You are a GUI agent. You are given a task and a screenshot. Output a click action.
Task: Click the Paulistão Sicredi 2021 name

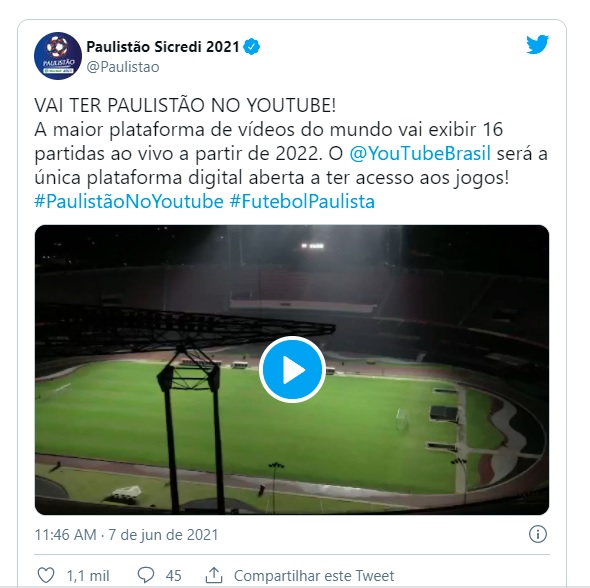pos(163,47)
